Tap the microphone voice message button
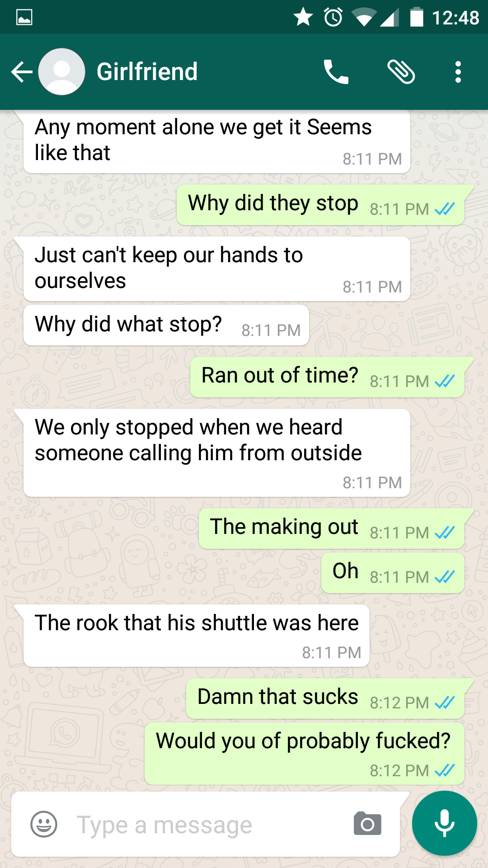 pyautogui.click(x=445, y=823)
